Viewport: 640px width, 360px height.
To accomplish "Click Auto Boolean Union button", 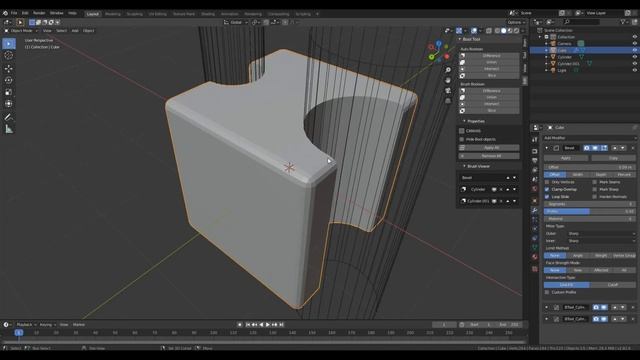I will [489, 62].
